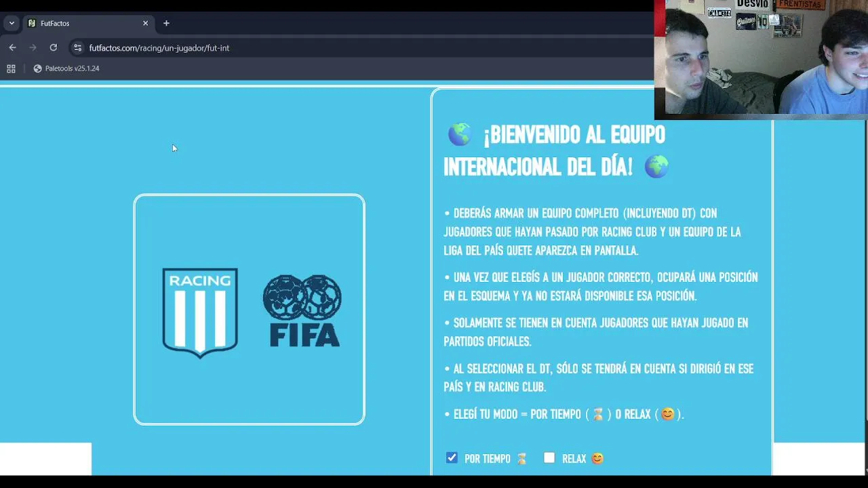Reload the FutFactos page

point(53,47)
